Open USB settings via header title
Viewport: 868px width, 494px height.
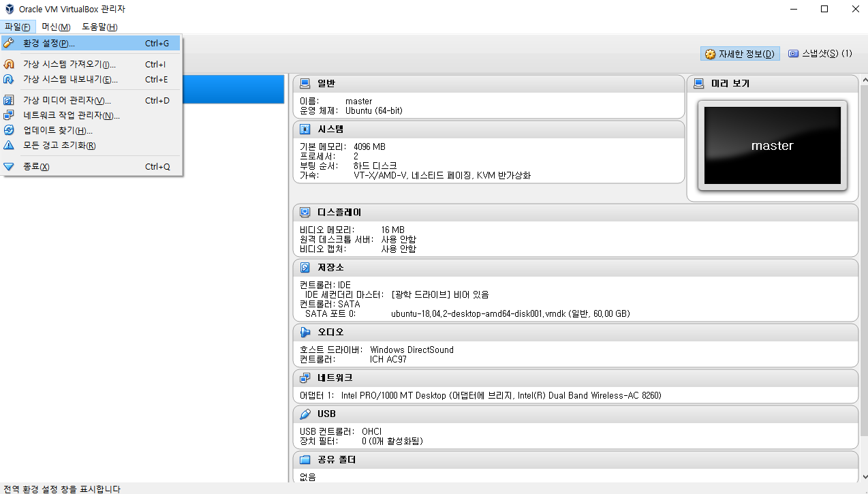[x=326, y=414]
